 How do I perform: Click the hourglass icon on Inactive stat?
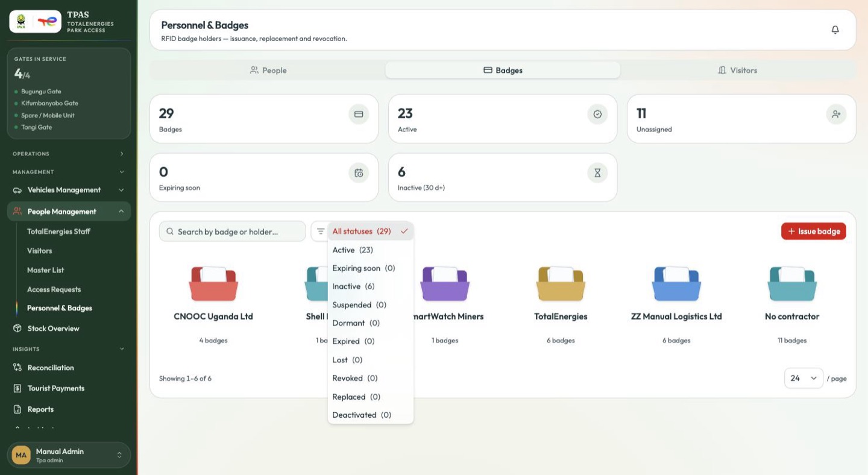click(597, 173)
